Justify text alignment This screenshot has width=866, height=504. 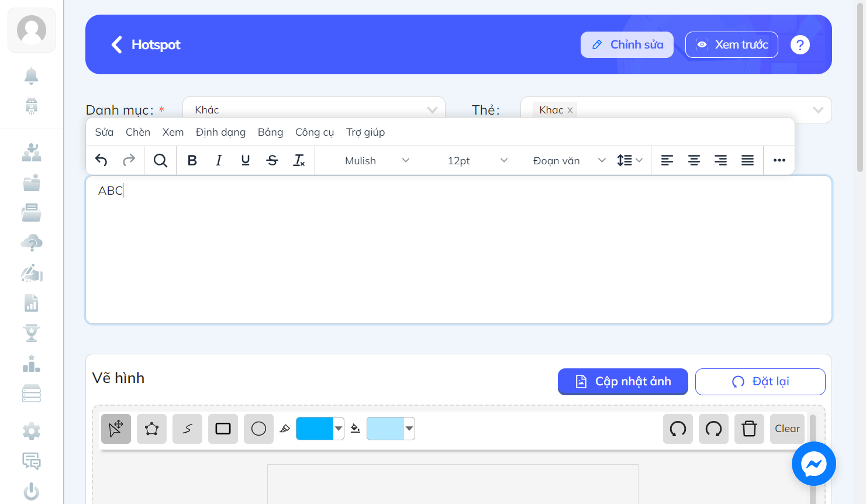(748, 160)
